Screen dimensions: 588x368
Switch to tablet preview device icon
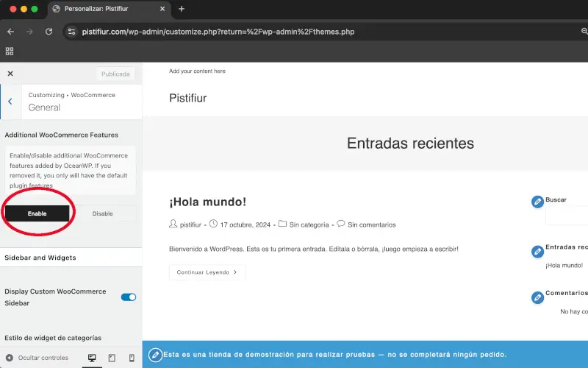(x=112, y=358)
